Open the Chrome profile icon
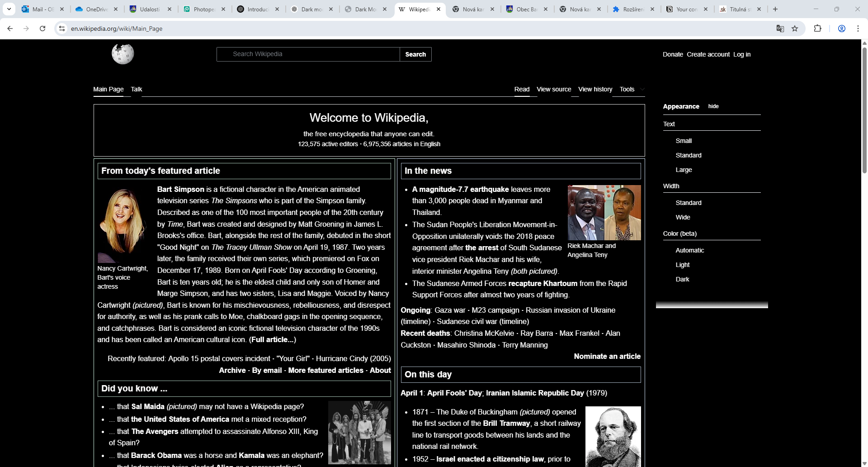 842,29
